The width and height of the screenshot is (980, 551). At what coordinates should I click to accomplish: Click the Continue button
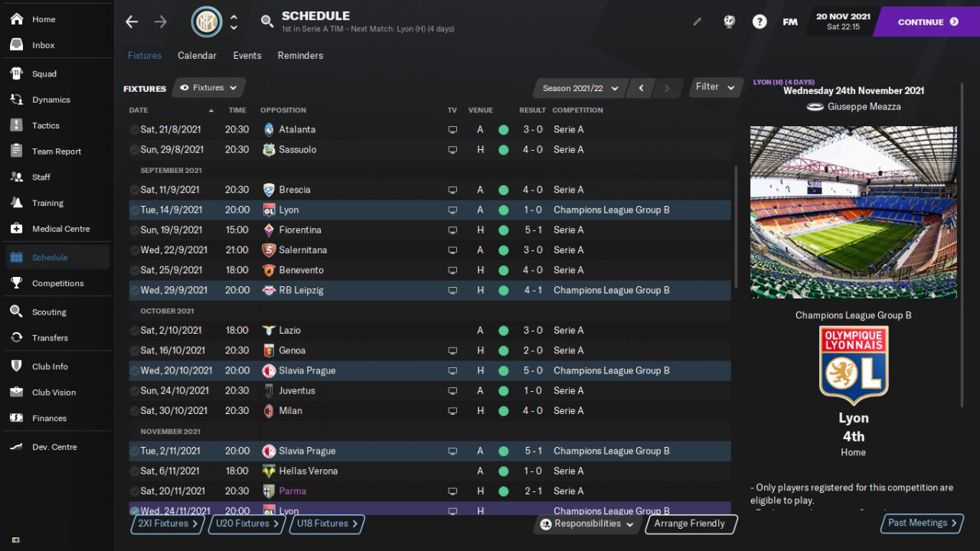click(927, 21)
